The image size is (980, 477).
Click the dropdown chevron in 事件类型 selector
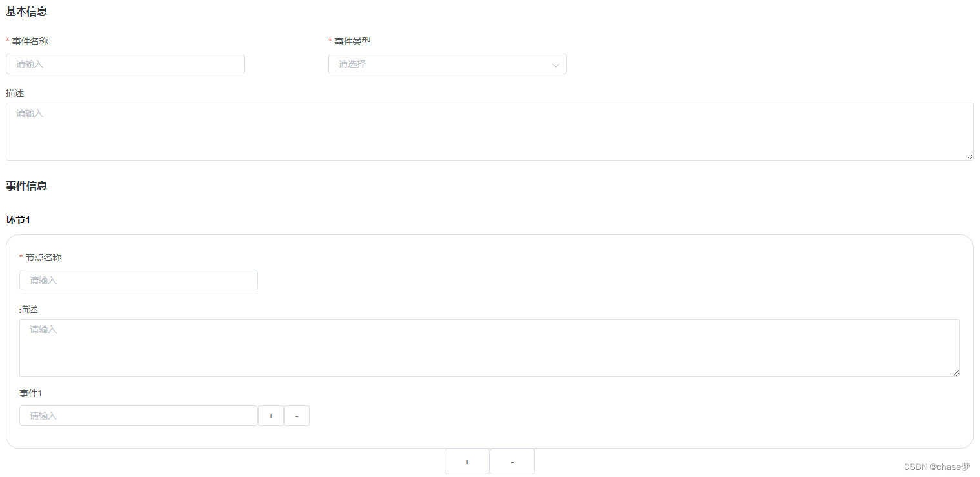point(555,64)
